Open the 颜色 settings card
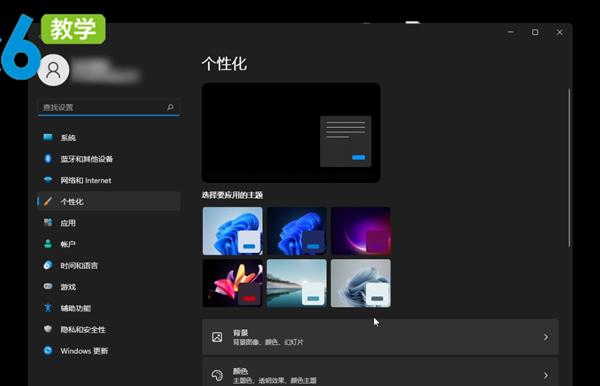Viewport: 600px width, 386px height. [380, 372]
